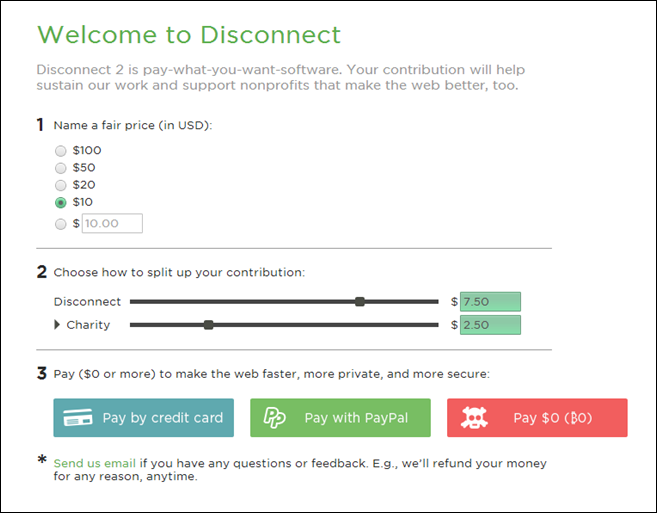The height and width of the screenshot is (513, 657).
Task: Click the Charity amount field showing 2.50
Action: 490,325
